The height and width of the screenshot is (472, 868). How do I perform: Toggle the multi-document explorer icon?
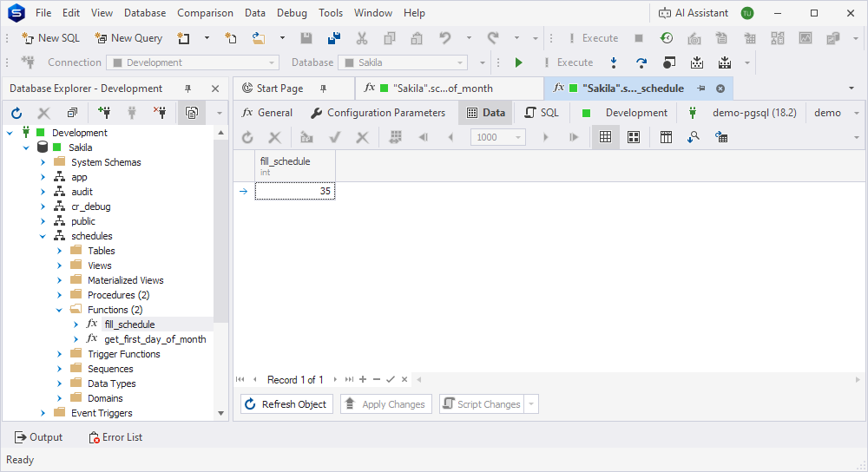click(x=192, y=113)
